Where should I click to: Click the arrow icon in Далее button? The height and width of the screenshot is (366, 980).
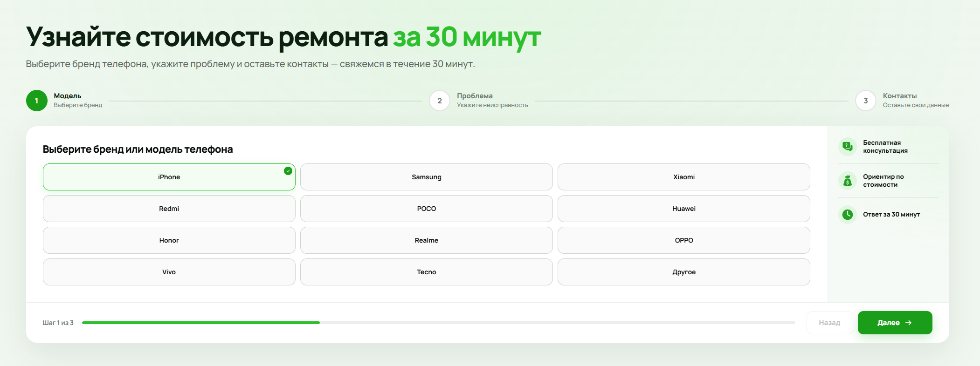click(908, 323)
